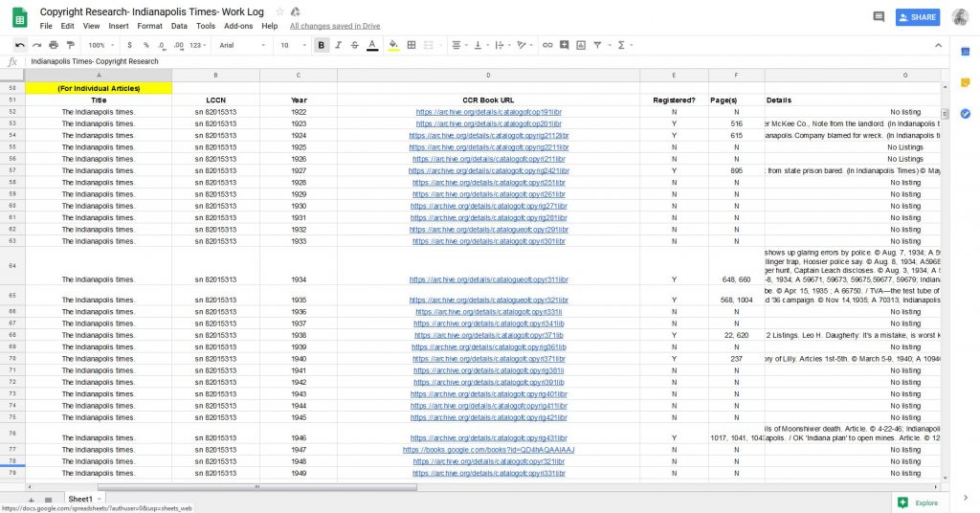Open the Borders tool
The width and height of the screenshot is (980, 513).
point(412,45)
